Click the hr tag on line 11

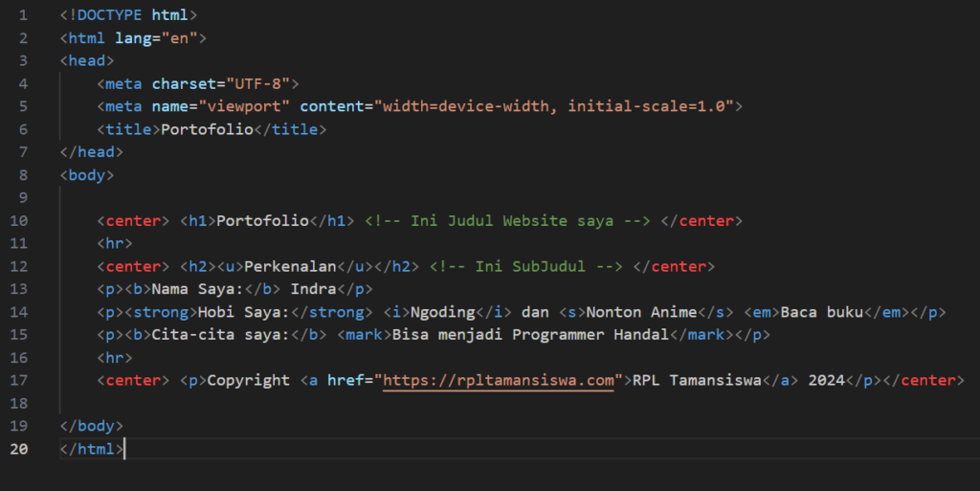115,243
